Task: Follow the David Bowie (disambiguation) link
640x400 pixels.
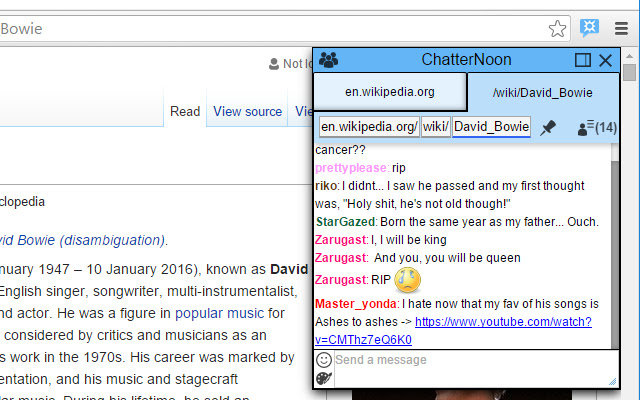Action: click(x=82, y=240)
